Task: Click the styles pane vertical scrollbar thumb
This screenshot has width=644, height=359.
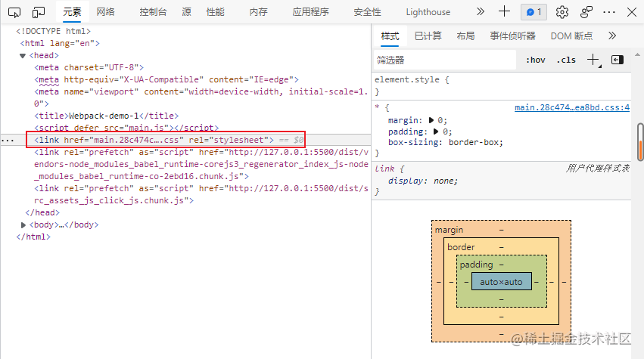Action: click(x=640, y=141)
